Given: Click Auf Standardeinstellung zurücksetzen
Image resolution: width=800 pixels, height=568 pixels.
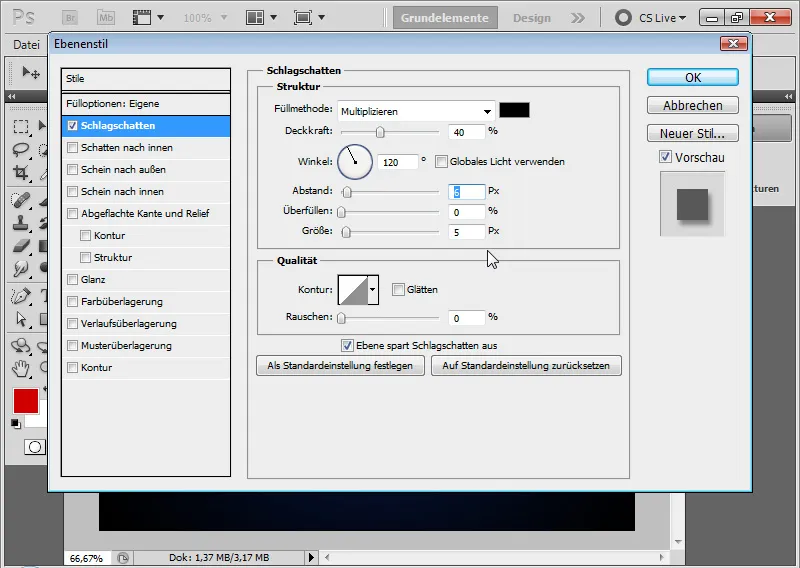Looking at the screenshot, I should pyautogui.click(x=526, y=366).
